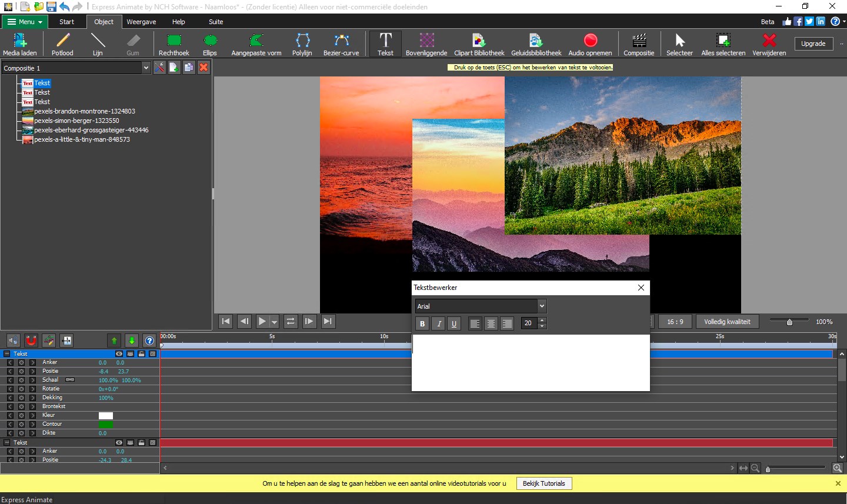Toggle bold in Tekstbewerker
Screen dimensions: 847x504
point(422,323)
